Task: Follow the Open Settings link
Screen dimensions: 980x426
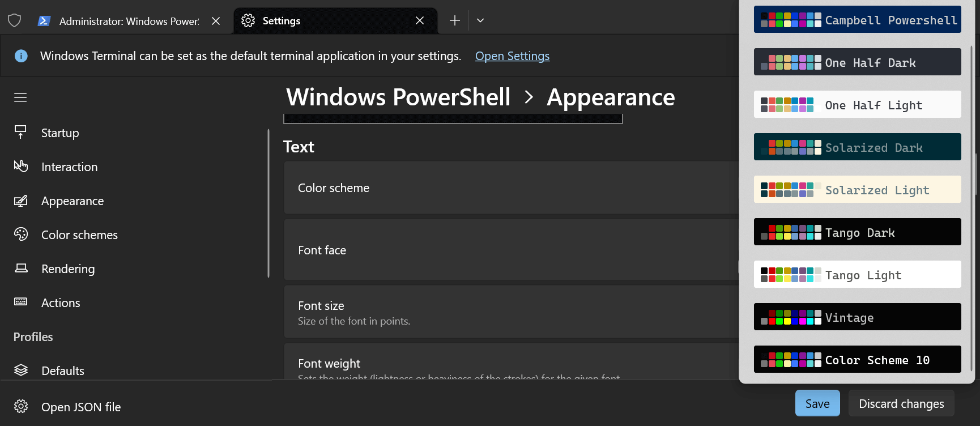Action: point(512,56)
